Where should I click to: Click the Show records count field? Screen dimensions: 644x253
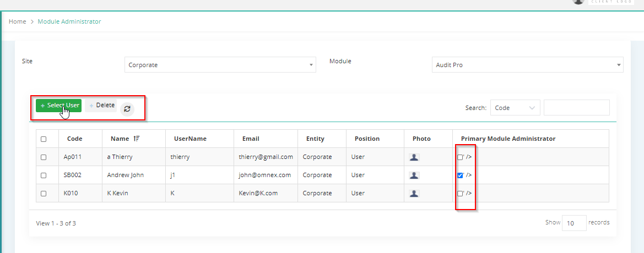pyautogui.click(x=574, y=223)
